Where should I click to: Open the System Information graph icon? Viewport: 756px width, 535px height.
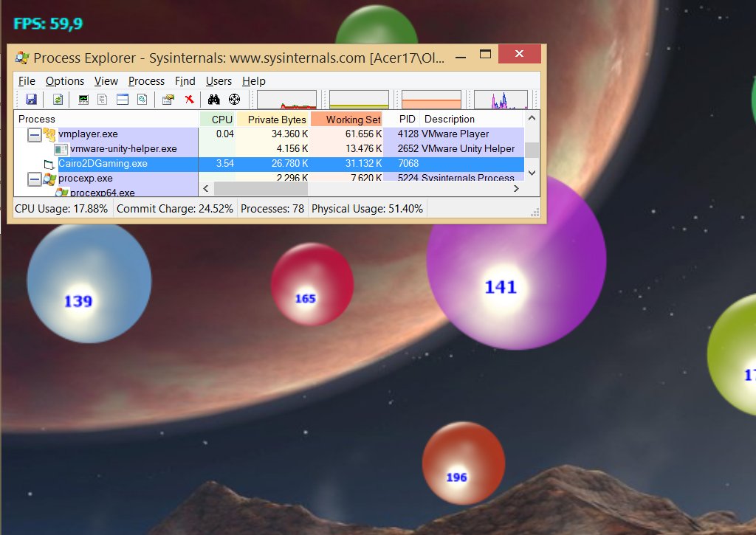tap(83, 100)
